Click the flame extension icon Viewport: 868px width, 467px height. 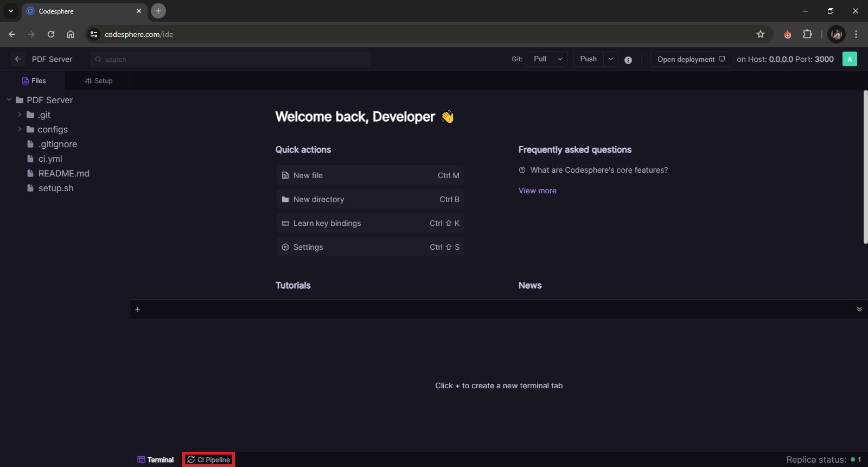click(x=788, y=34)
